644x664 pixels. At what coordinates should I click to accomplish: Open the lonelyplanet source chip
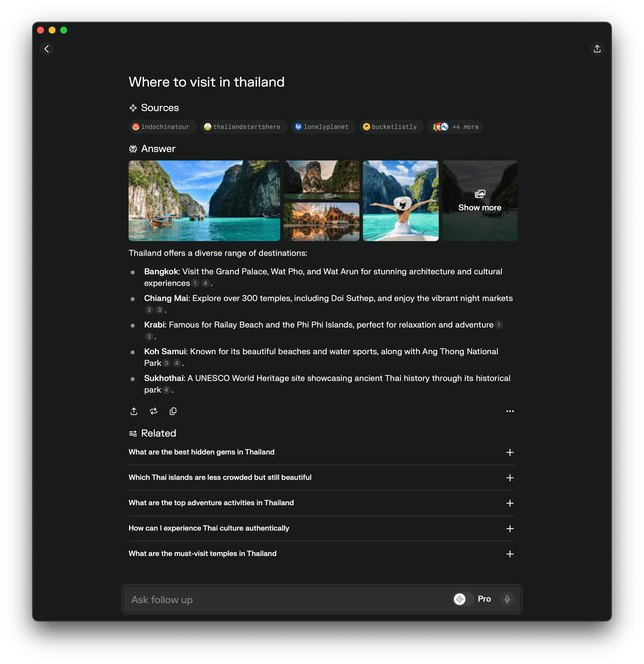tap(323, 127)
